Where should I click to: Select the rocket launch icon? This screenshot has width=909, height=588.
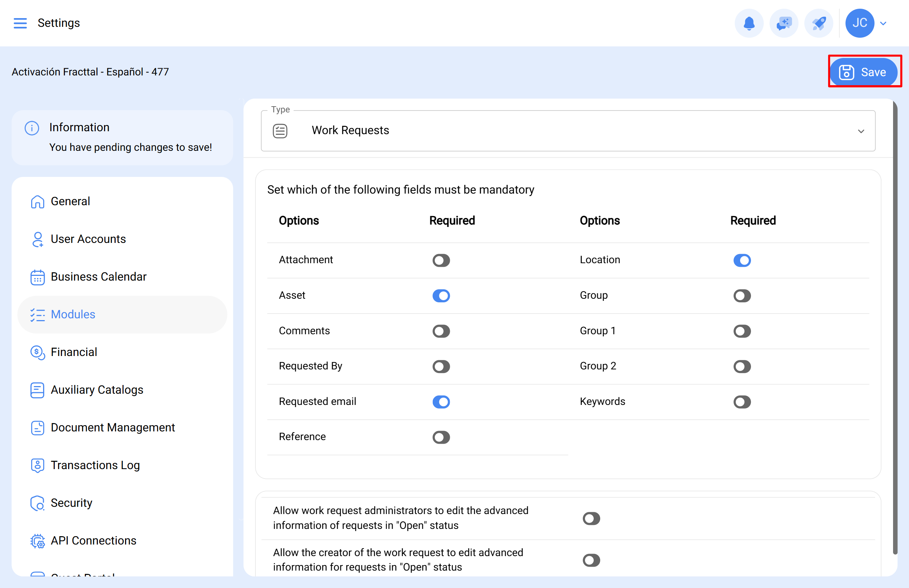pyautogui.click(x=818, y=23)
